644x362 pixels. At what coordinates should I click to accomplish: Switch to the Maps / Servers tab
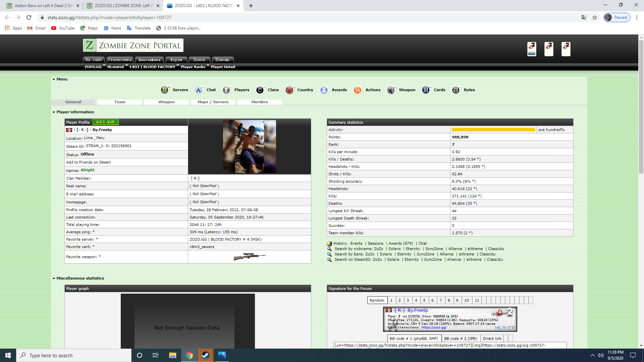point(213,102)
